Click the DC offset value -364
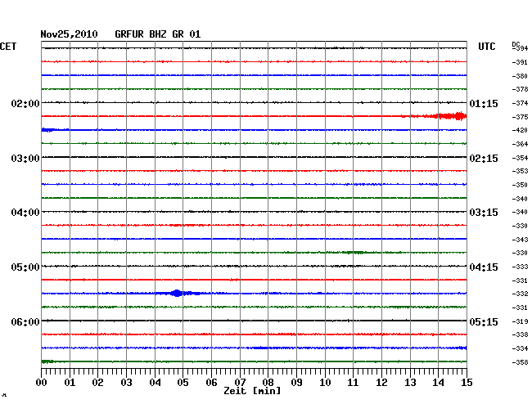Viewport: 532px width, 404px height. point(520,145)
